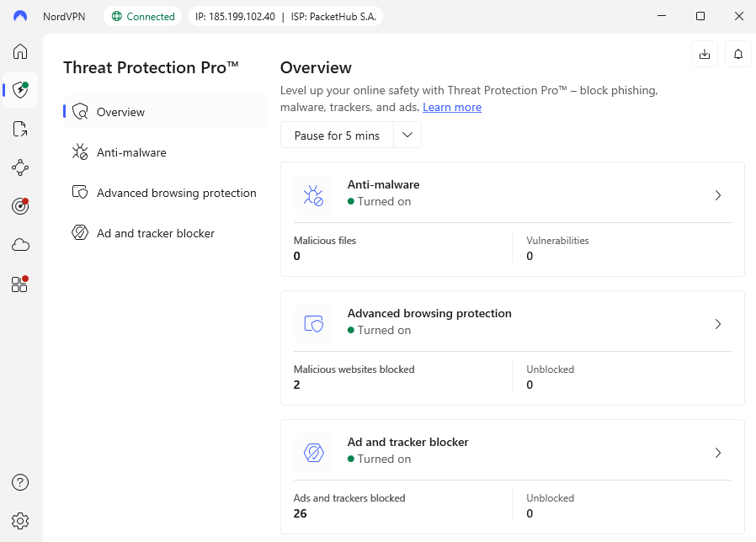Click Unblocked under Advanced browsing protection
The width and height of the screenshot is (756, 542).
[x=550, y=369]
